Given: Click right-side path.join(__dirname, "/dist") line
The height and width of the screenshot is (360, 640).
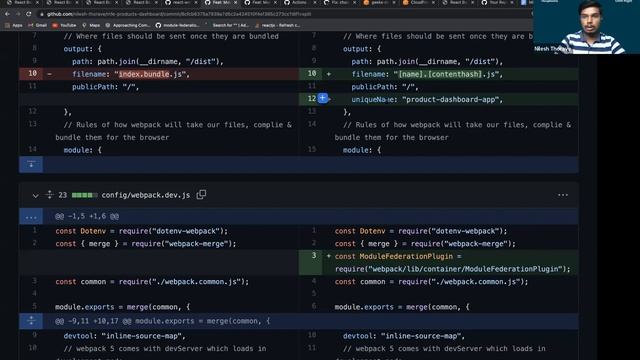Looking at the screenshot, I should (x=427, y=62).
